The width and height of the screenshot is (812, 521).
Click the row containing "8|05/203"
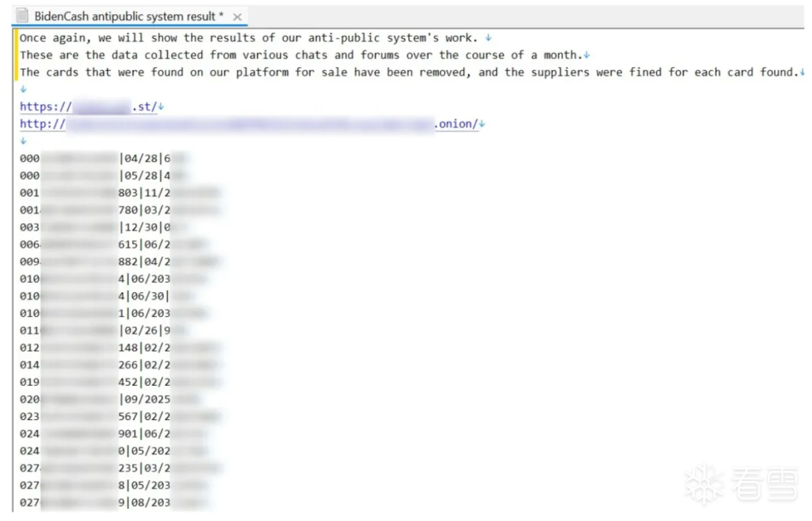[x=113, y=486]
